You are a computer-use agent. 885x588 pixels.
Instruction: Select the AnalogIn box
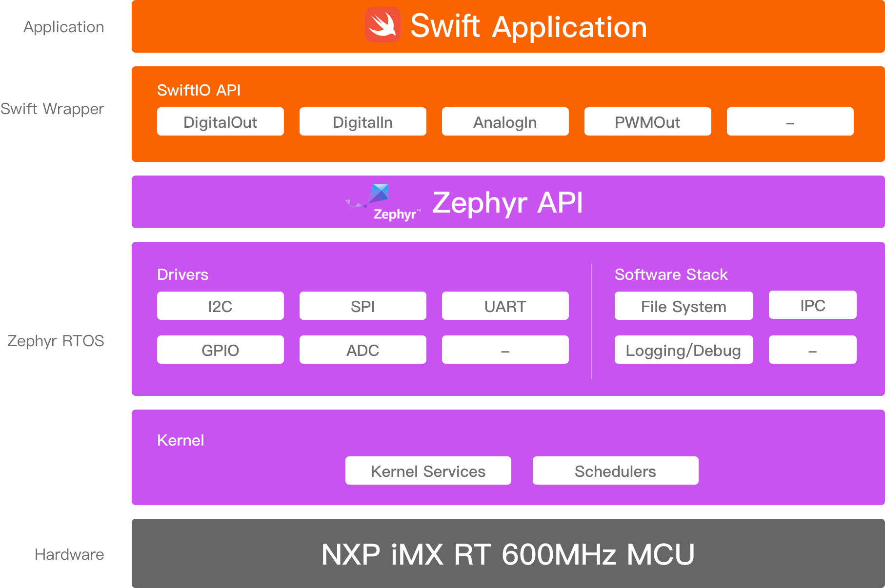tap(505, 121)
